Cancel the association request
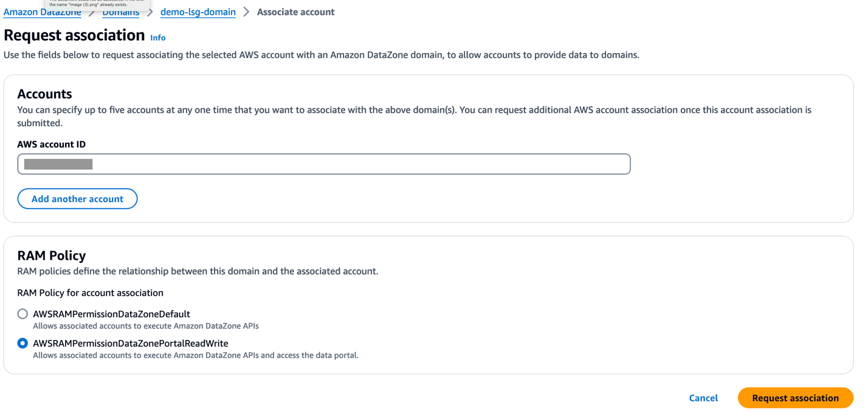868x412 pixels. [703, 398]
